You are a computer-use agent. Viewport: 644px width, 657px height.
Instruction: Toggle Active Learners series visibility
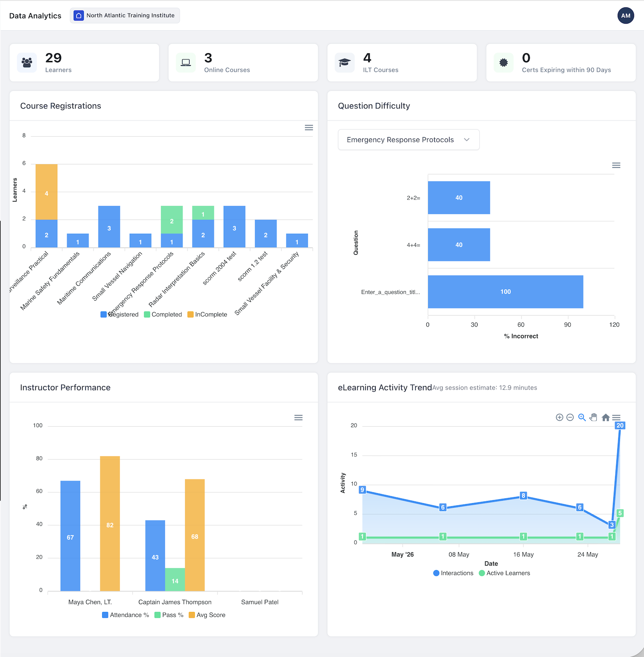click(x=505, y=573)
